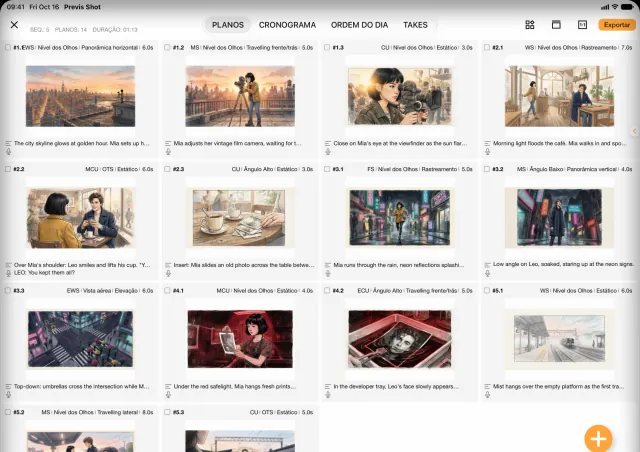Screen dimensions: 640x452
Task: Select the checkbox of shot #1.3
Action: [x=327, y=47]
